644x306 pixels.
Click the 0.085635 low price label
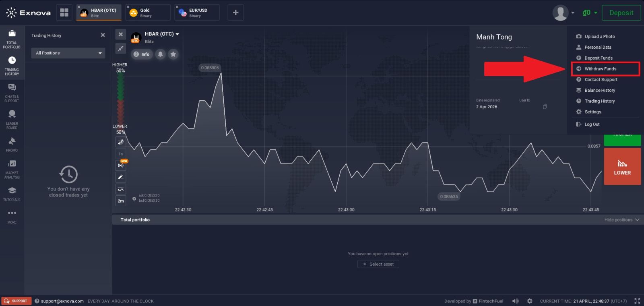449,196
